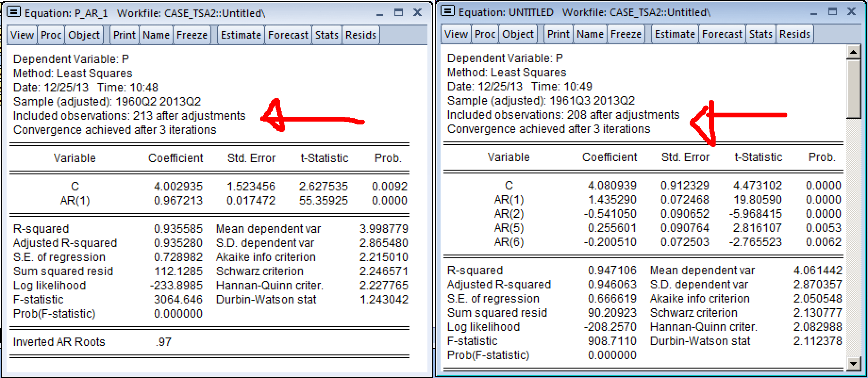868x378 pixels.
Task: Click scrollbar down arrow in UNTITLED window
Action: [x=853, y=363]
